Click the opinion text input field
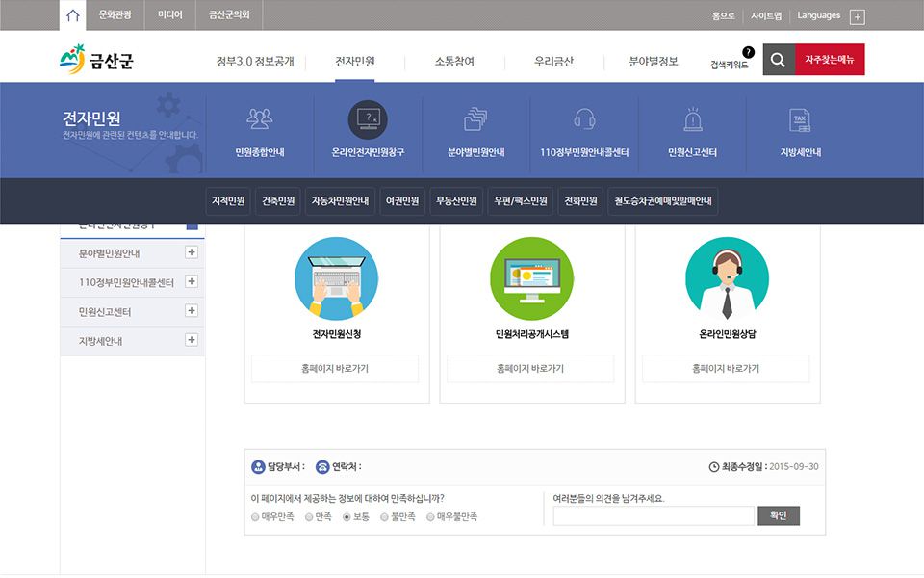The image size is (924, 578). pos(653,516)
